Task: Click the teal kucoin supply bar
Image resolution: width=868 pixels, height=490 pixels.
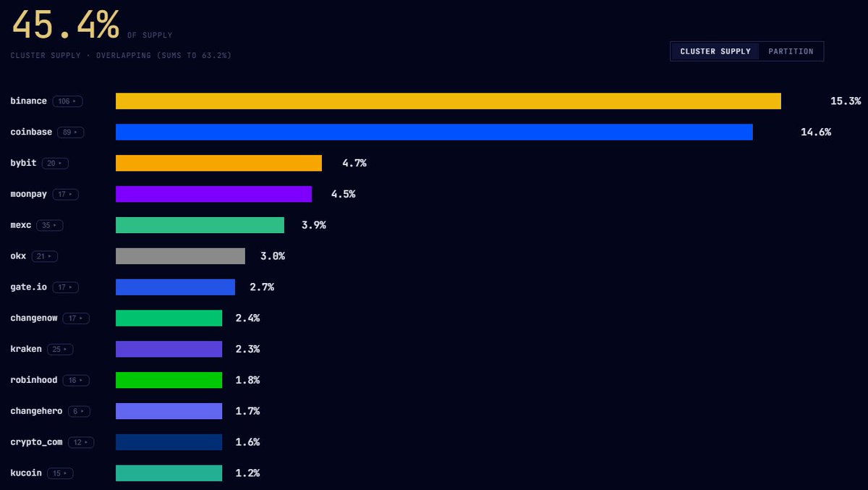Action: (x=169, y=473)
